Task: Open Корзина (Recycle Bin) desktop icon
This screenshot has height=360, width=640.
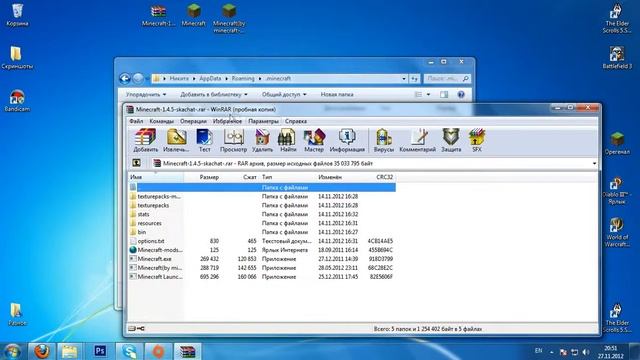Action: click(17, 15)
